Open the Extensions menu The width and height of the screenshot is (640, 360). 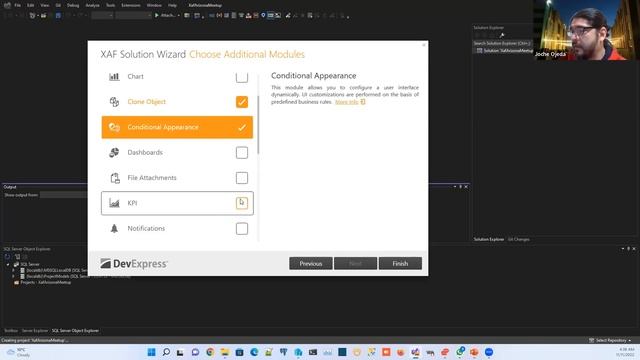click(131, 5)
